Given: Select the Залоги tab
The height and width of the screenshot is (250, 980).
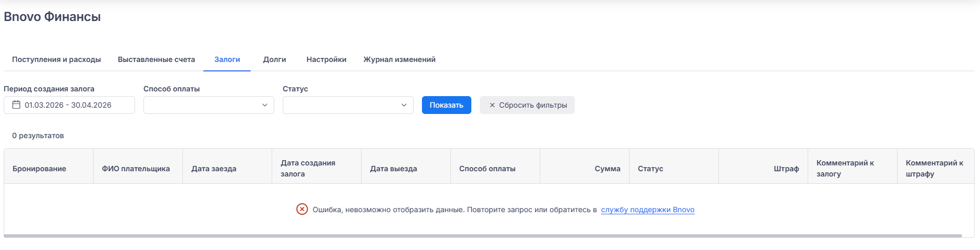Looking at the screenshot, I should click(x=227, y=59).
